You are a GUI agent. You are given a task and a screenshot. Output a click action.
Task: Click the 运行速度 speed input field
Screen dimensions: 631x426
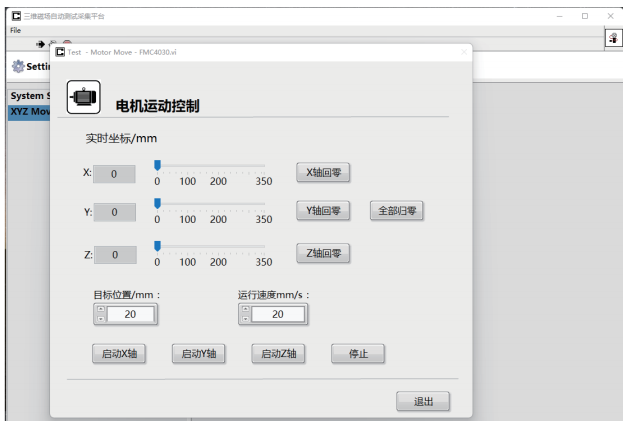(x=277, y=314)
